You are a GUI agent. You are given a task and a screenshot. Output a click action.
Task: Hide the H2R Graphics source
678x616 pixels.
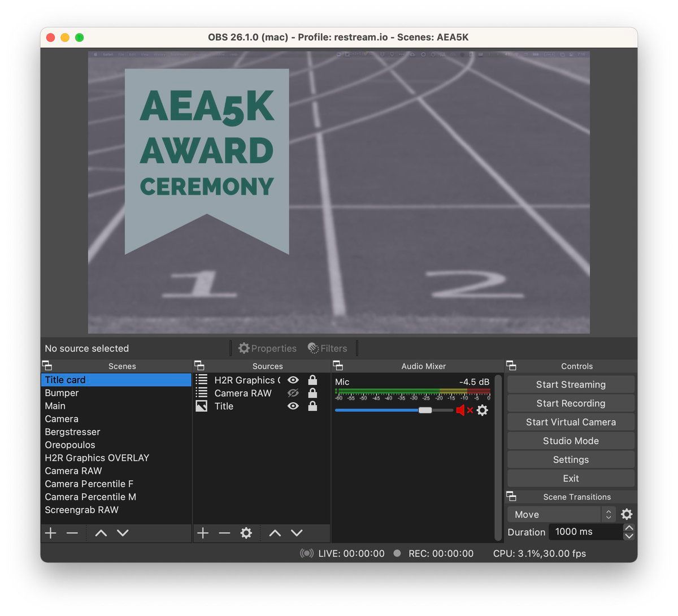point(293,380)
